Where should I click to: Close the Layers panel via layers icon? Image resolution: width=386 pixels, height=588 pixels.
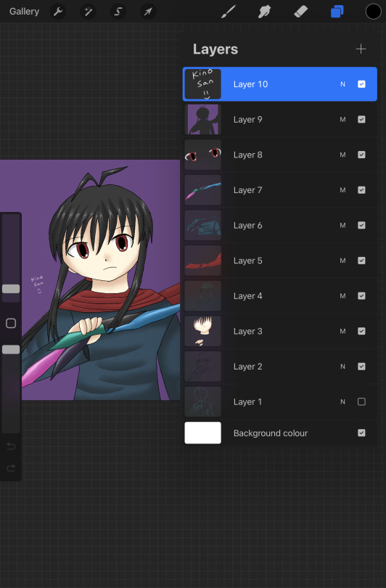click(x=337, y=12)
